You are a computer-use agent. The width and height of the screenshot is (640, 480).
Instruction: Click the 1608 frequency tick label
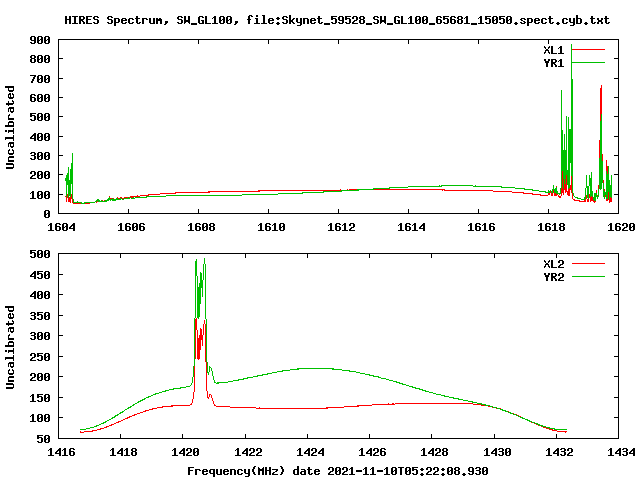201,227
